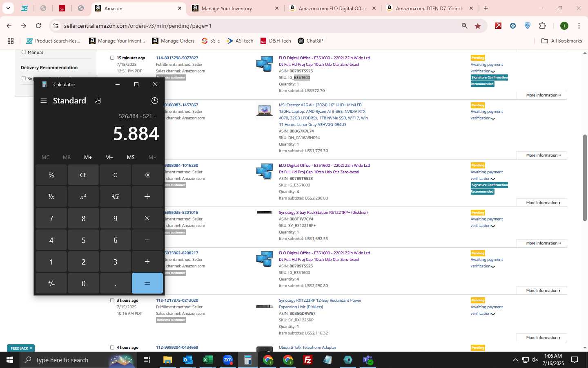
Task: Click the plus key in Calculator
Action: tap(147, 262)
